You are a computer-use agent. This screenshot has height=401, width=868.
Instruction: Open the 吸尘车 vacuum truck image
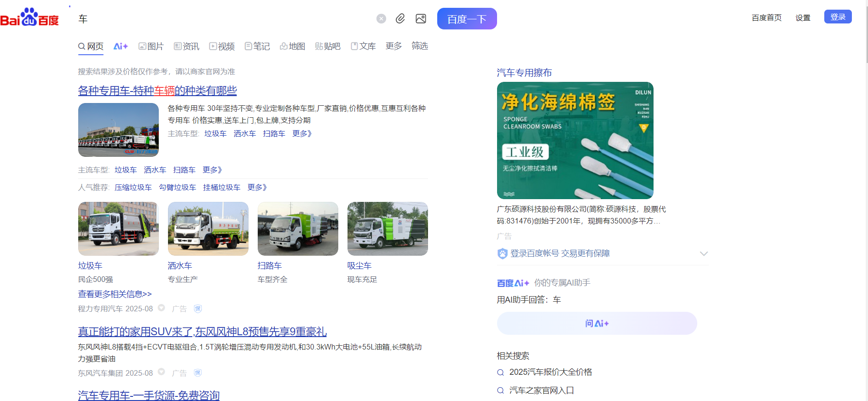click(x=388, y=229)
